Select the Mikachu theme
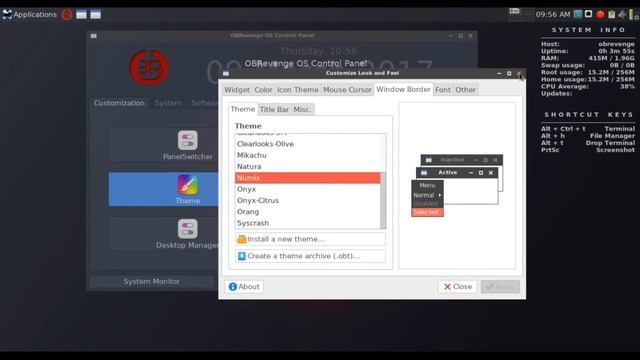 click(x=307, y=156)
